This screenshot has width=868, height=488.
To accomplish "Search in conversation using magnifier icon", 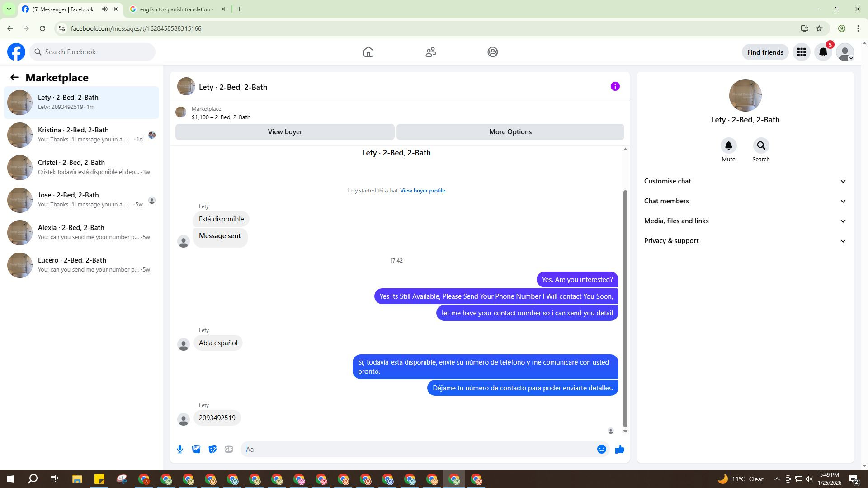I will pyautogui.click(x=761, y=145).
